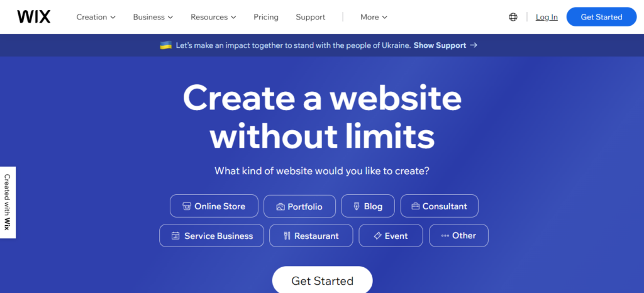
Task: Expand the Resources dropdown menu
Action: coord(214,17)
